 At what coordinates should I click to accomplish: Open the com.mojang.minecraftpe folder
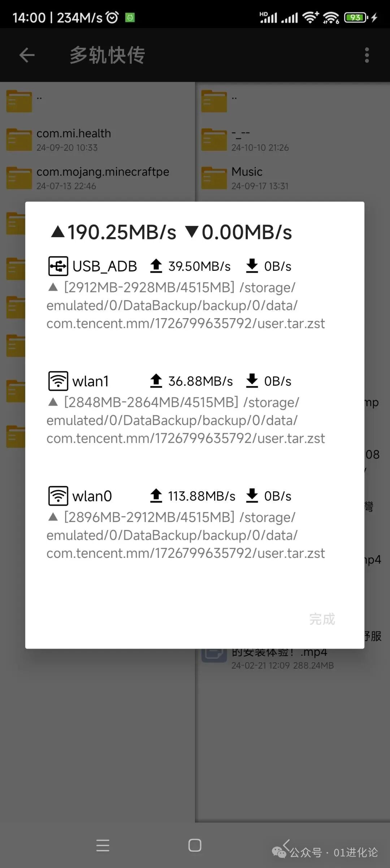click(103, 178)
